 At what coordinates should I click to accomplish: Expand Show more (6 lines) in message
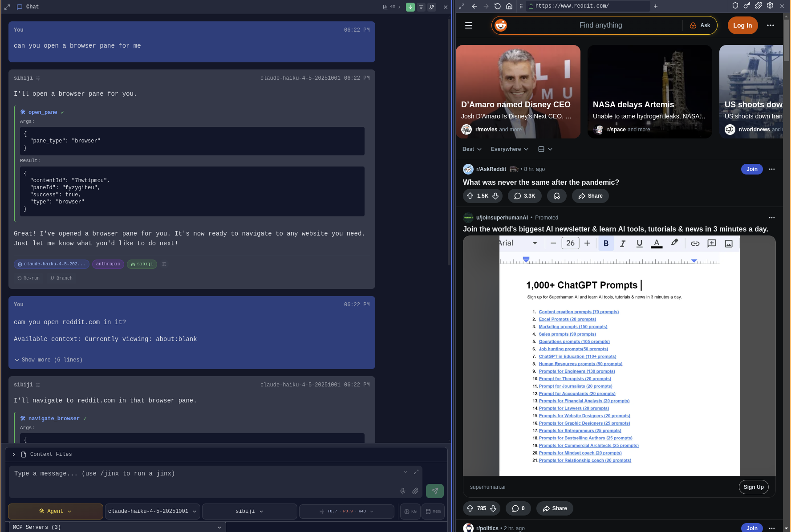point(48,360)
